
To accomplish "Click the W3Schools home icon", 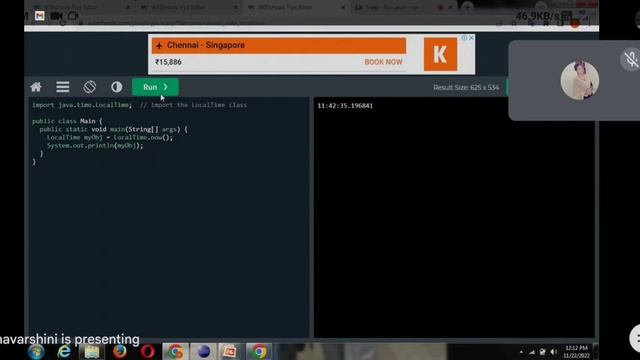I will pos(36,87).
